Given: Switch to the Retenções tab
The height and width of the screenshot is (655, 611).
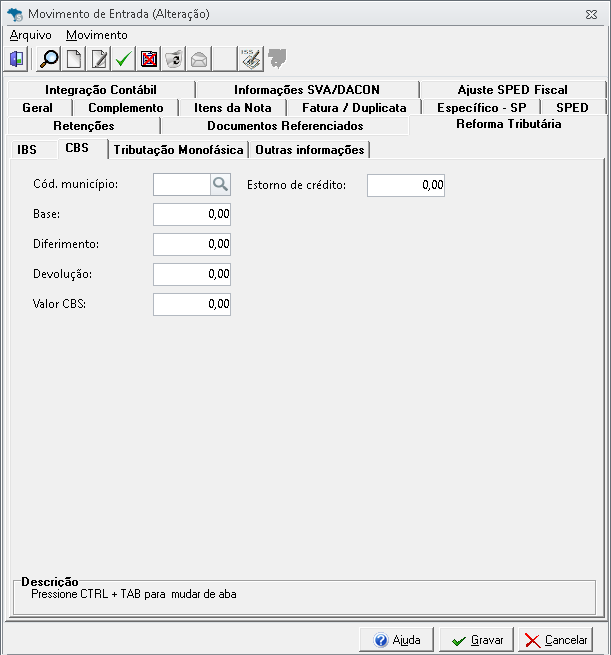Looking at the screenshot, I should [84, 126].
